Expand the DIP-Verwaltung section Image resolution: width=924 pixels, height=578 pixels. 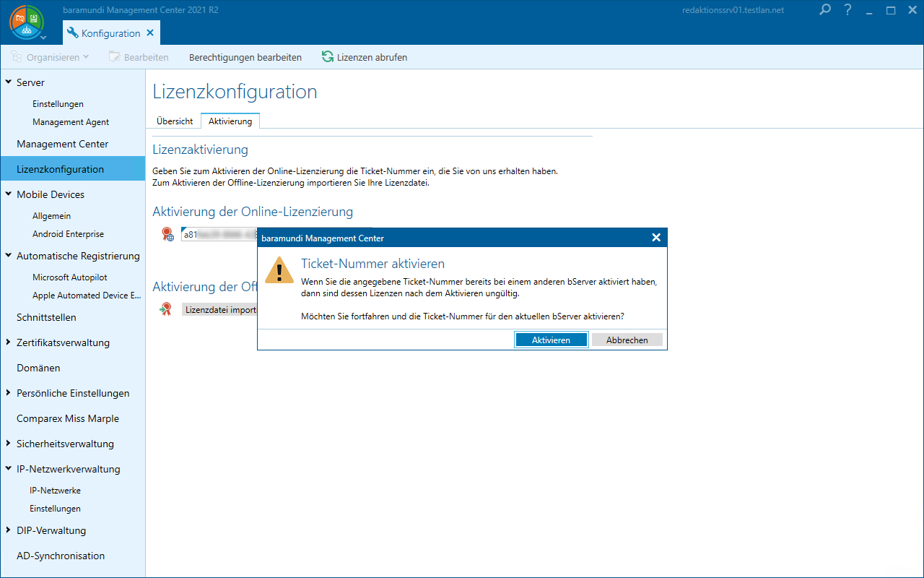click(x=8, y=530)
